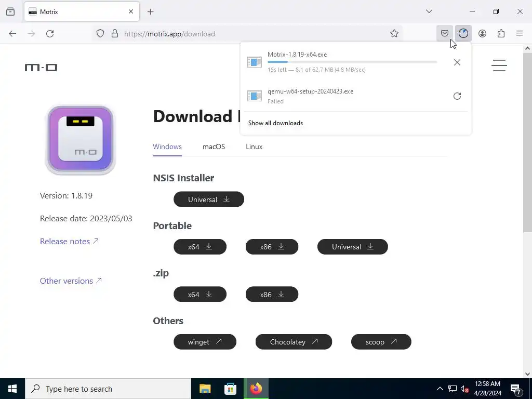Open the scoop install link
Image resolution: width=532 pixels, height=399 pixels.
point(381,342)
